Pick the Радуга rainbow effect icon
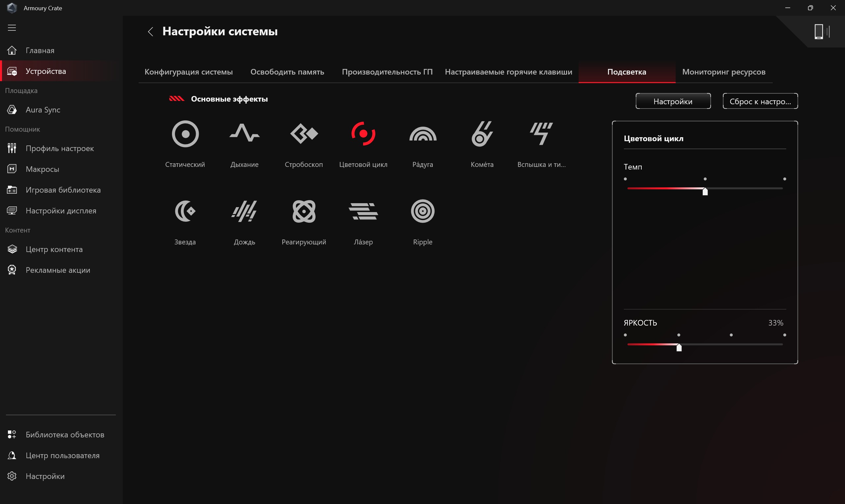 click(423, 134)
